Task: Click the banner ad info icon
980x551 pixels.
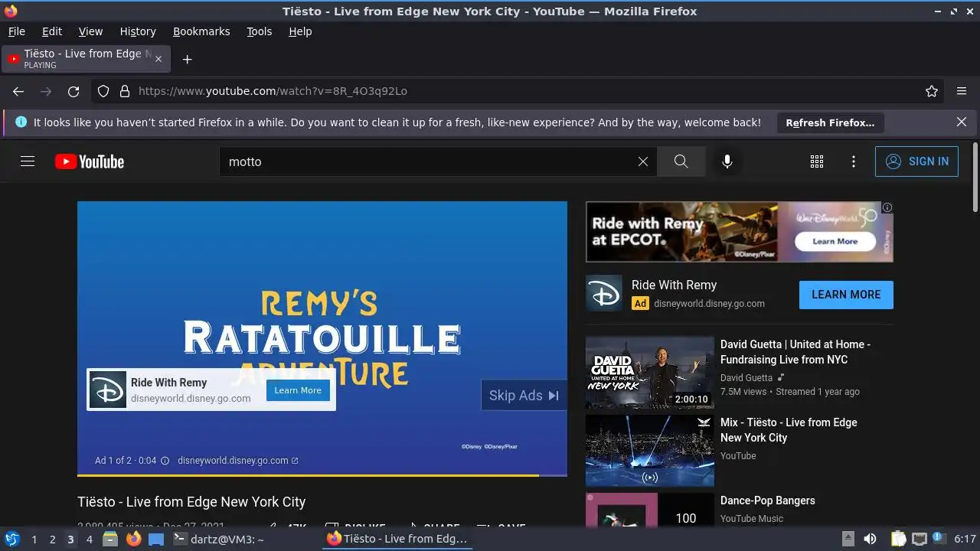Action: pyautogui.click(x=887, y=207)
